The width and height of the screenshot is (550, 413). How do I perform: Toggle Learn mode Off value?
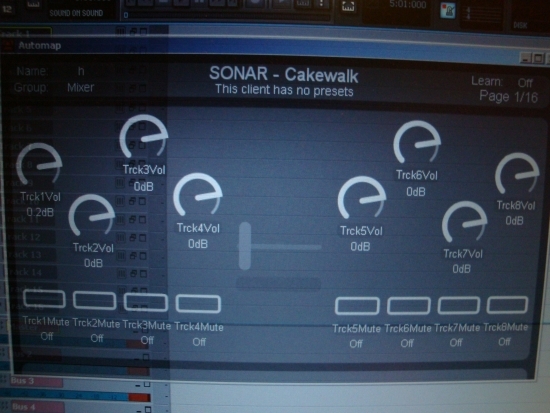[x=525, y=83]
